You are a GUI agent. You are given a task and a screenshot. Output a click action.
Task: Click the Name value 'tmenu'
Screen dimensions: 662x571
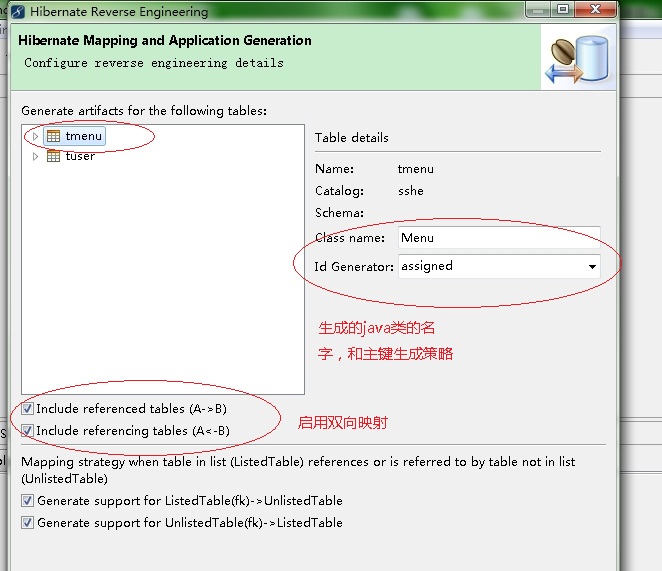coord(415,169)
